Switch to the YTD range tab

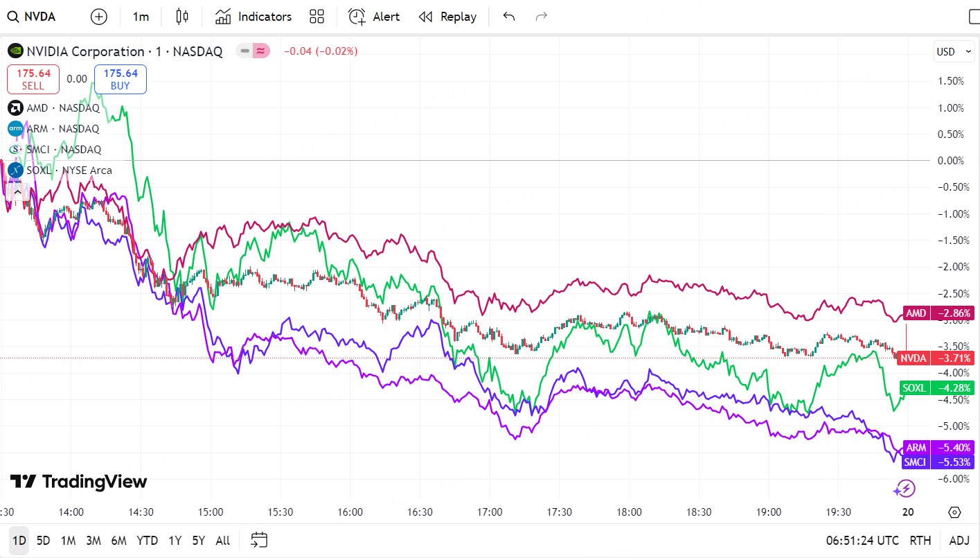(147, 541)
